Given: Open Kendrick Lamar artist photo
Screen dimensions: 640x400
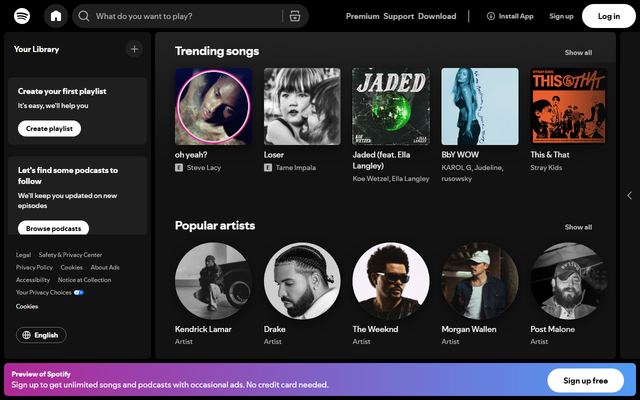Looking at the screenshot, I should 213,281.
